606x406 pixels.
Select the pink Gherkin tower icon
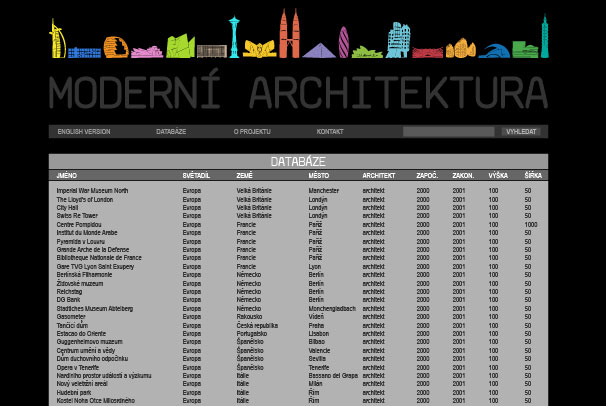[x=343, y=43]
